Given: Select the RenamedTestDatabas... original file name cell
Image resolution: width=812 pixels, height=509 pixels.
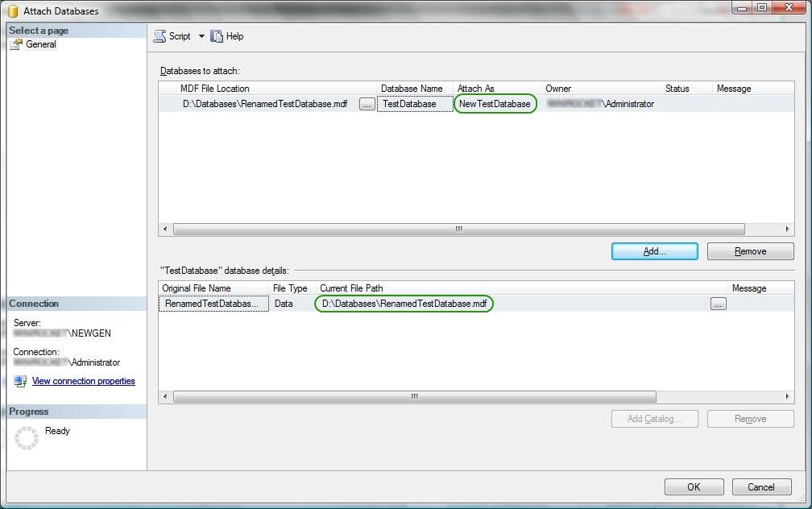Looking at the screenshot, I should [214, 304].
